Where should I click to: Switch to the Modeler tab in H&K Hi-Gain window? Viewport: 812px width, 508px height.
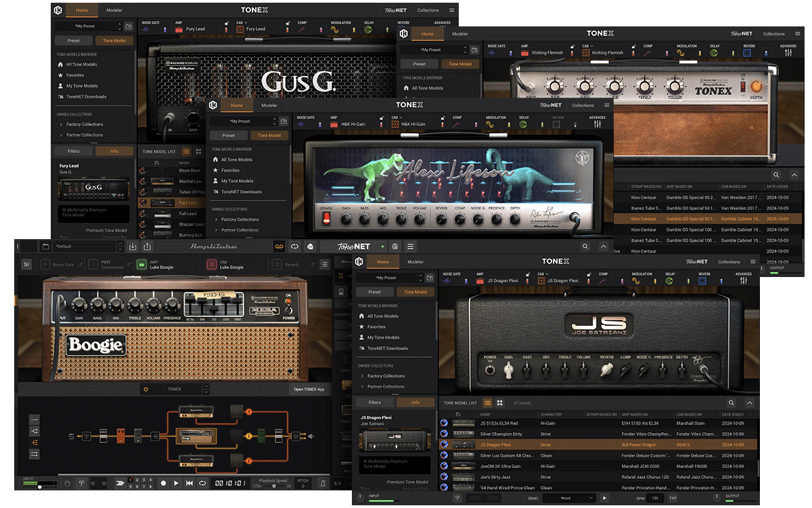pos(269,106)
